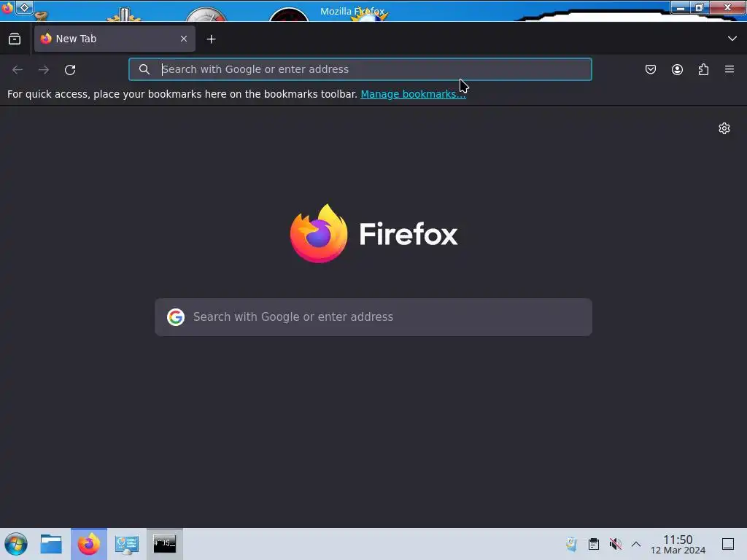Click the magnifier icon in the address bar
This screenshot has height=560, width=747.
[x=144, y=69]
